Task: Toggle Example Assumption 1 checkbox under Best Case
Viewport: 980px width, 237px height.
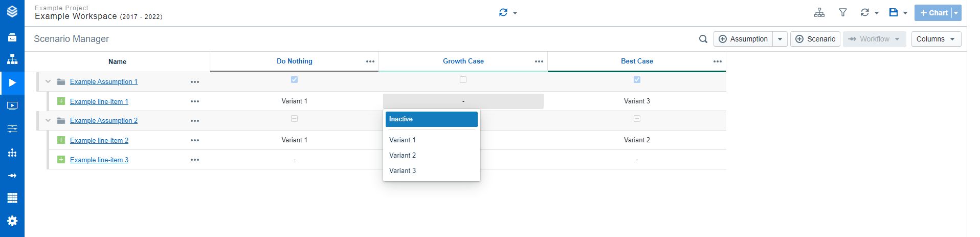Action: click(x=637, y=80)
